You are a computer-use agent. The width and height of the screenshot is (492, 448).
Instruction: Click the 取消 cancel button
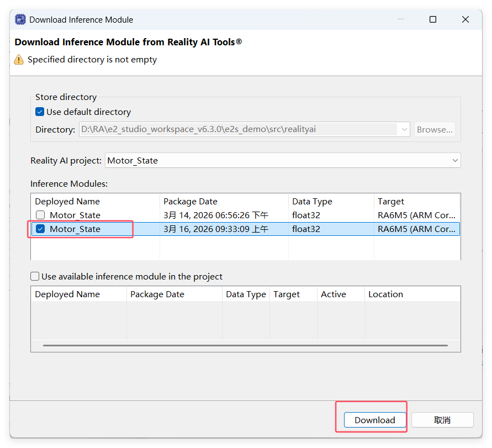(442, 420)
